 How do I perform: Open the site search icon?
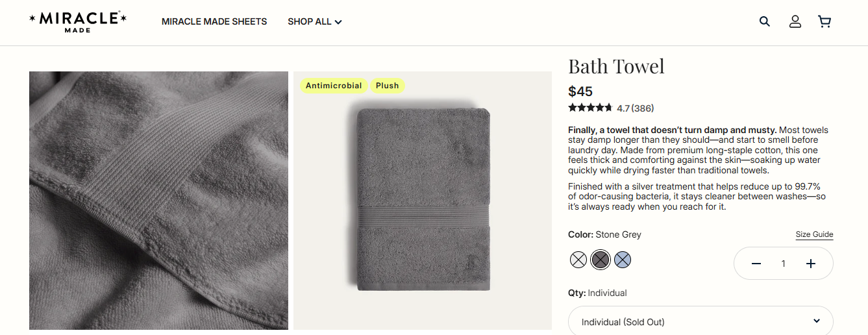tap(765, 21)
